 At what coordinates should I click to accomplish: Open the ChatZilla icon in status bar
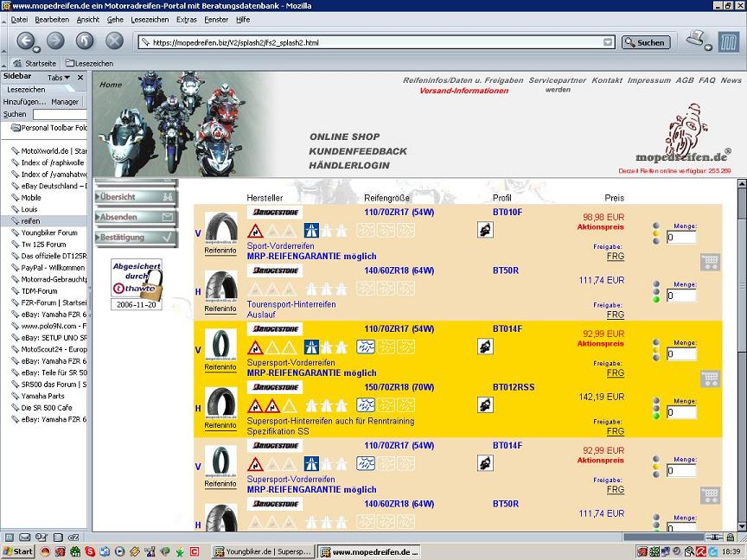[73, 538]
